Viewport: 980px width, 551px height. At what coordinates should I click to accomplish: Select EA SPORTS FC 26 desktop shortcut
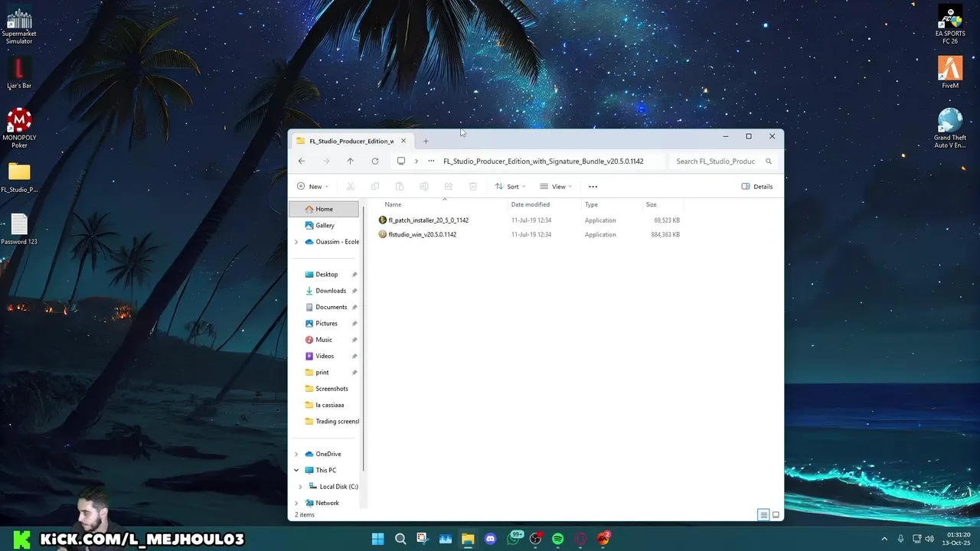tap(950, 25)
